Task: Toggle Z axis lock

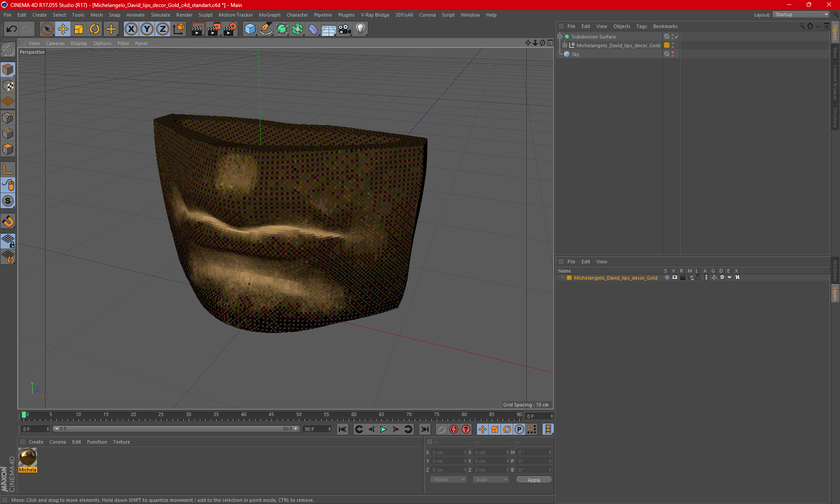Action: point(163,29)
